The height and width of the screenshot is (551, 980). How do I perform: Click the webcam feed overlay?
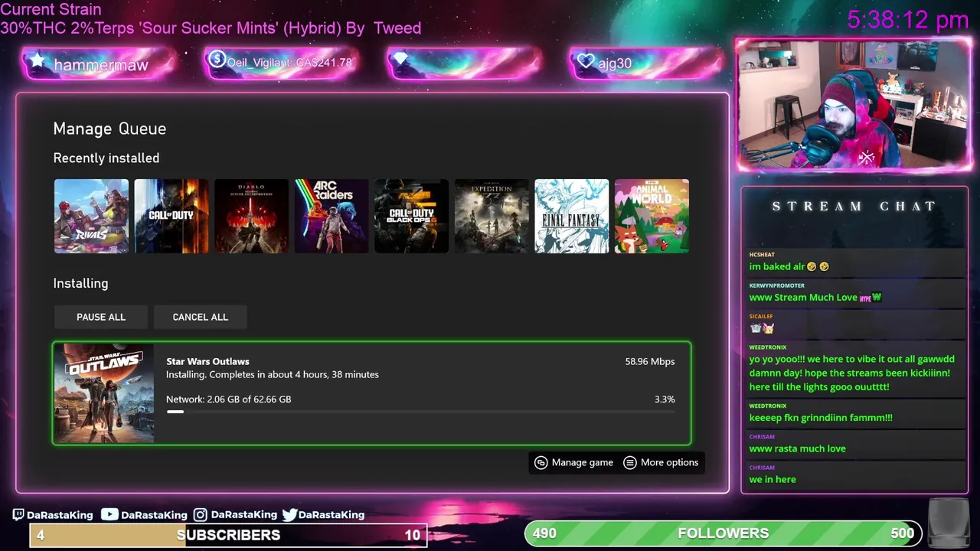[x=853, y=104]
